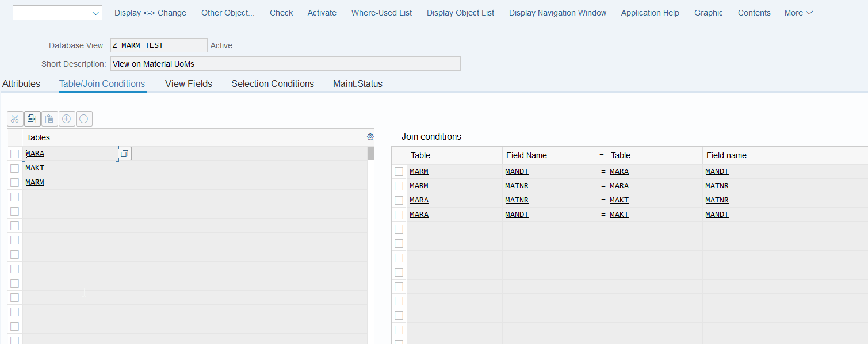Tick checkbox for MARA MATNR = MAKT join
Screen dimensions: 868x344
point(399,200)
